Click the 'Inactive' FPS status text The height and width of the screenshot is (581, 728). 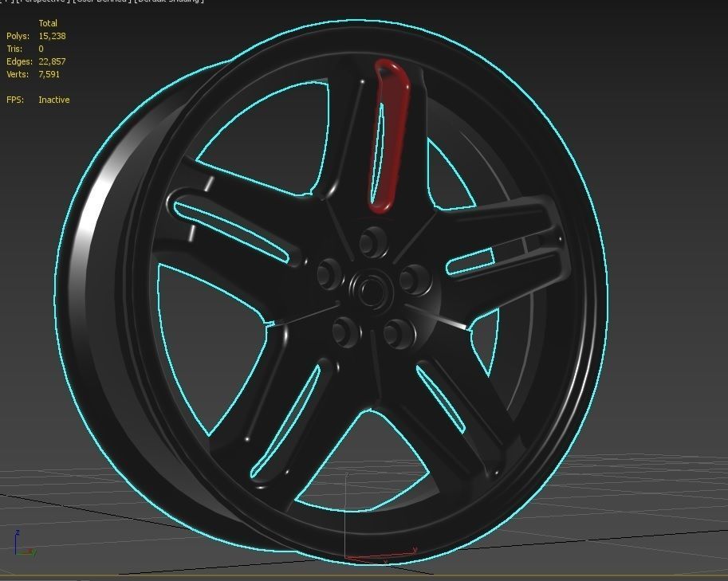click(x=54, y=100)
